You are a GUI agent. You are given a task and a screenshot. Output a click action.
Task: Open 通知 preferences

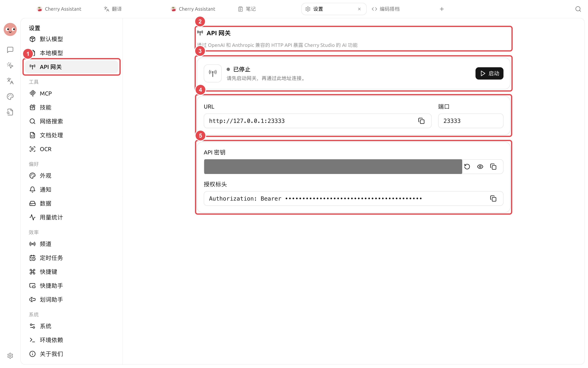point(71,190)
